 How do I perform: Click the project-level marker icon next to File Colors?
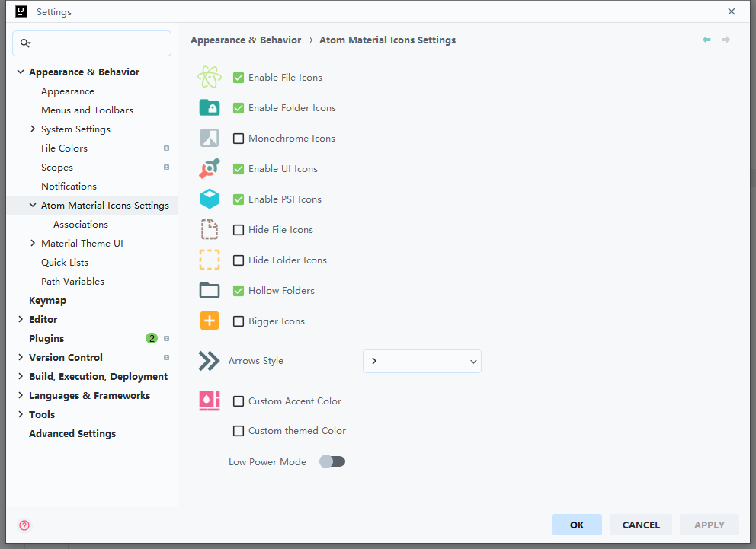click(x=166, y=148)
